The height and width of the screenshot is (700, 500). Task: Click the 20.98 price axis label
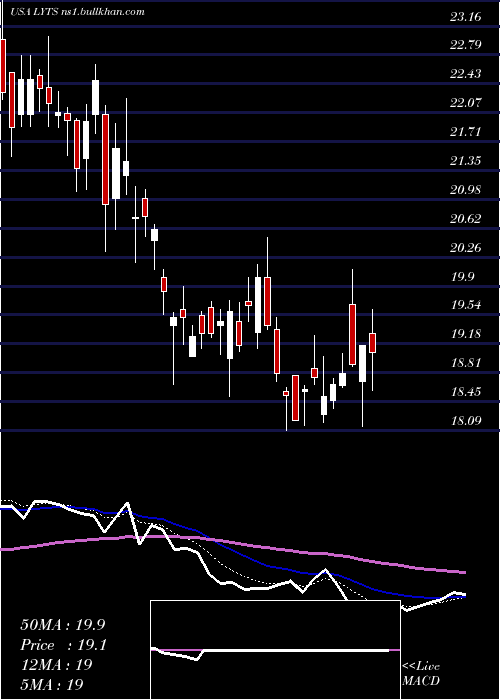click(x=465, y=190)
